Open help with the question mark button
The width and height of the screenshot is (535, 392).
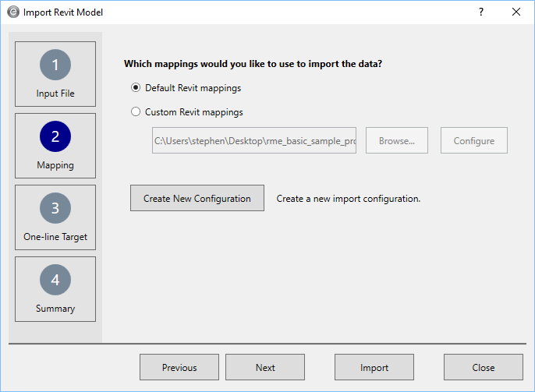tap(480, 12)
